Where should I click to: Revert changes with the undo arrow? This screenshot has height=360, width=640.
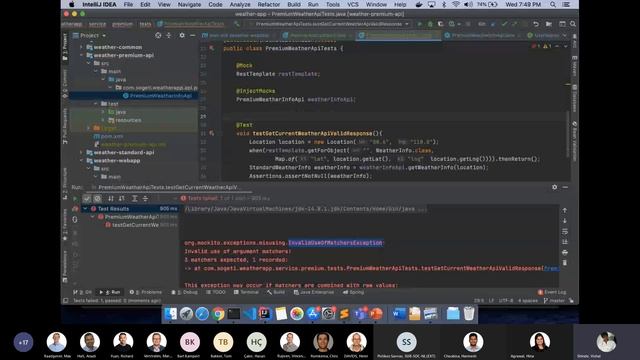pos(536,24)
